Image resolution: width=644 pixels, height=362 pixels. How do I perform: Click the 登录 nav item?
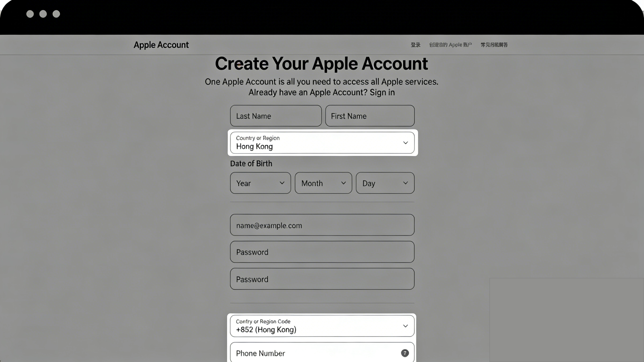(x=415, y=45)
